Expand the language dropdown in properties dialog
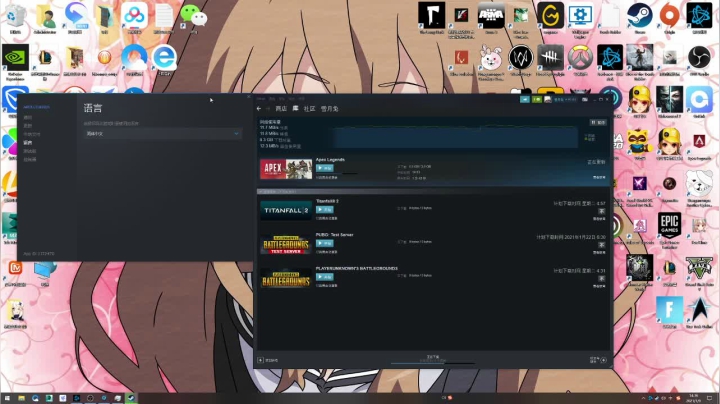Image resolution: width=720 pixels, height=404 pixels. pos(163,134)
